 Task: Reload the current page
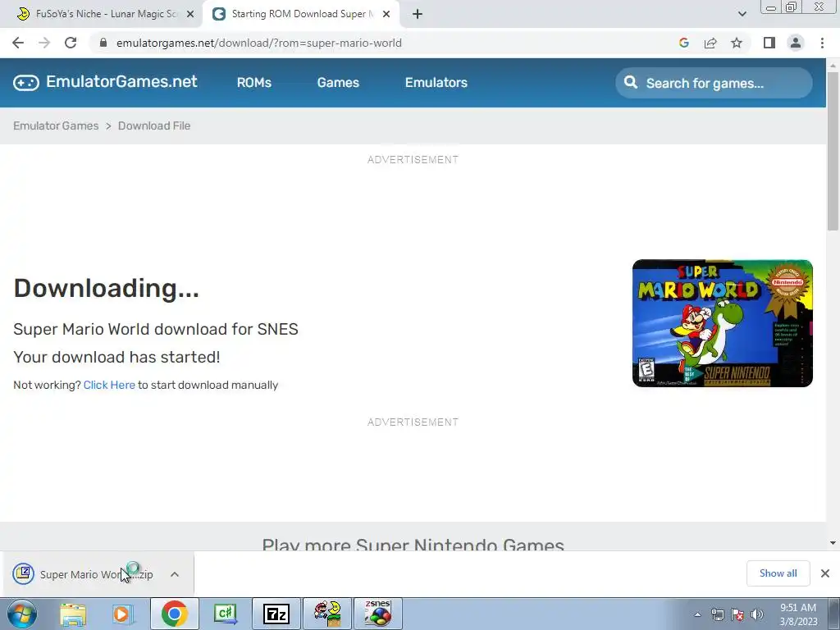[71, 43]
